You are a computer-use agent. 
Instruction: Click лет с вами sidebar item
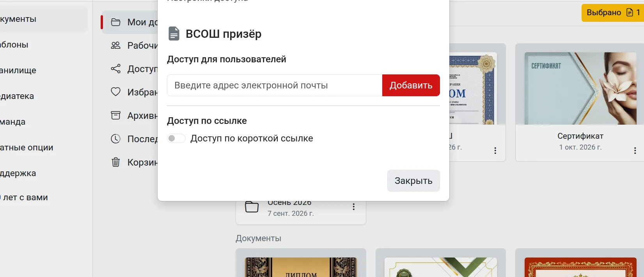click(24, 198)
